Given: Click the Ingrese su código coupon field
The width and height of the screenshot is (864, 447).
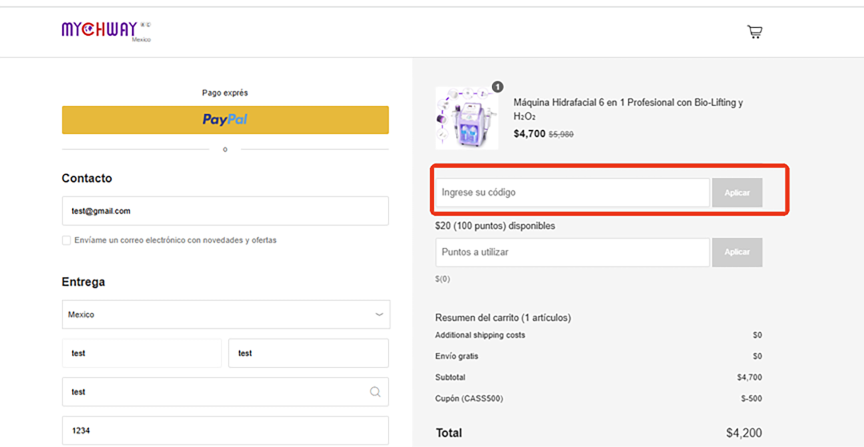Looking at the screenshot, I should coord(573,192).
